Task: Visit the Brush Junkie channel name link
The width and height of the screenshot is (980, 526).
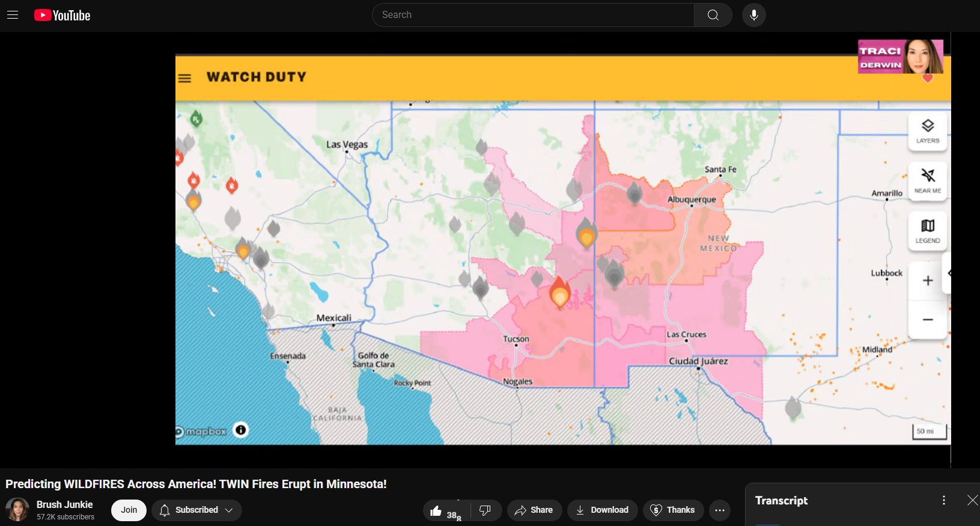Action: [65, 504]
